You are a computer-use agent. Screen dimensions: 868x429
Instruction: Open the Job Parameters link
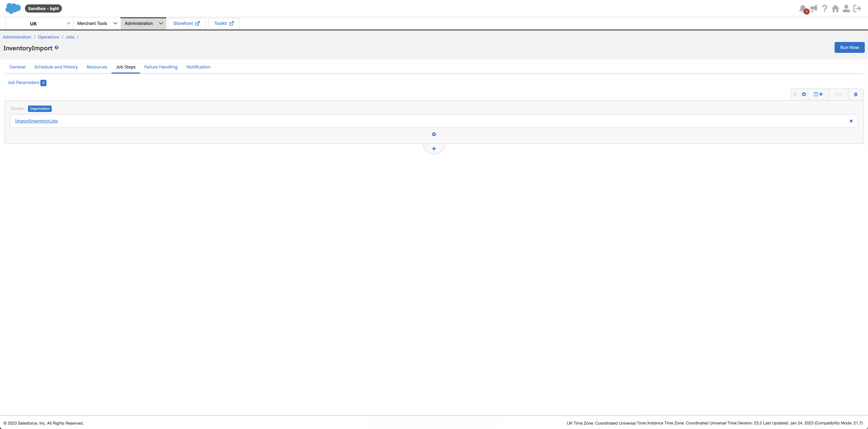coord(24,82)
